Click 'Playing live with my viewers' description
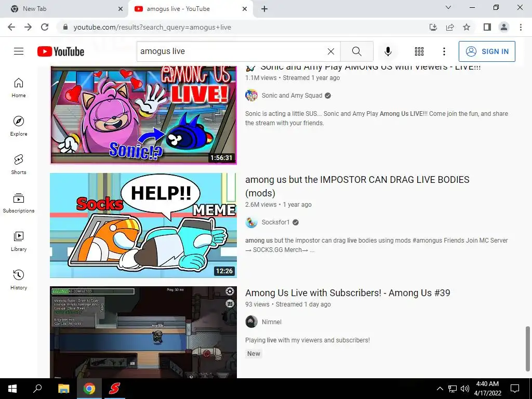The image size is (532, 399). [308, 340]
